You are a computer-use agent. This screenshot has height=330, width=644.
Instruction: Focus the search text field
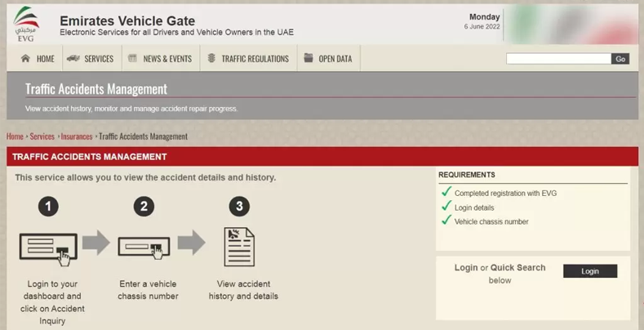pos(558,59)
